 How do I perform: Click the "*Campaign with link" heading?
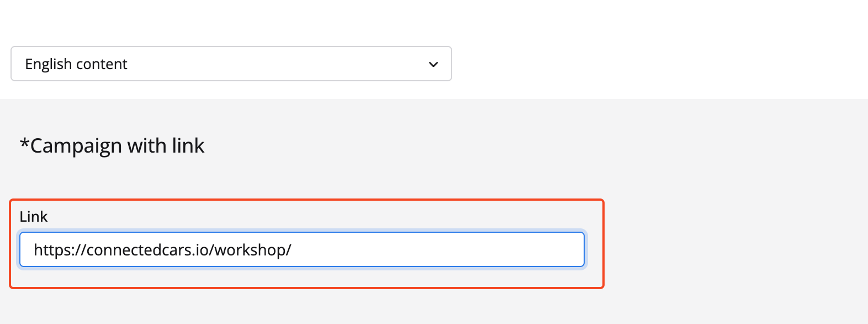pos(112,146)
